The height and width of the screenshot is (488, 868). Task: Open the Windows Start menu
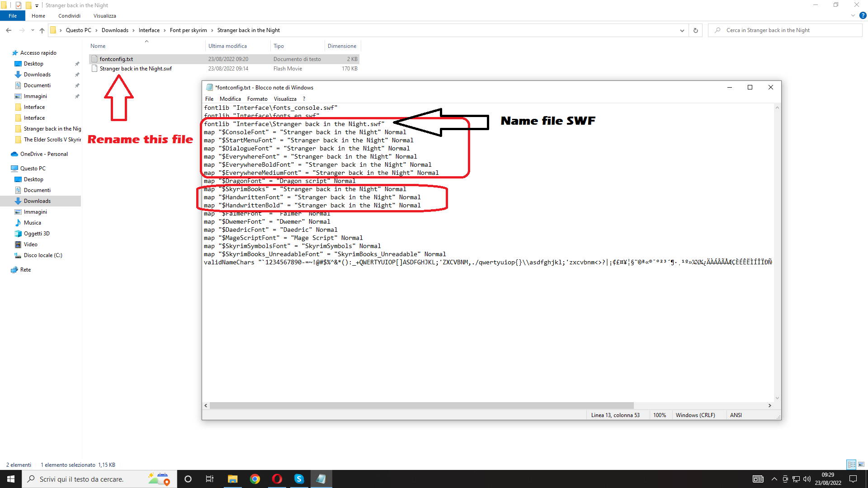(11, 479)
